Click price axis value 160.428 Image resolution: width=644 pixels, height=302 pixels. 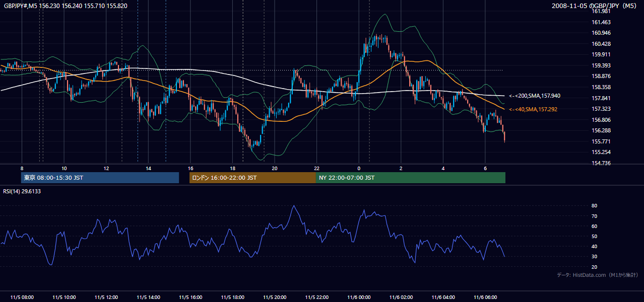point(601,44)
